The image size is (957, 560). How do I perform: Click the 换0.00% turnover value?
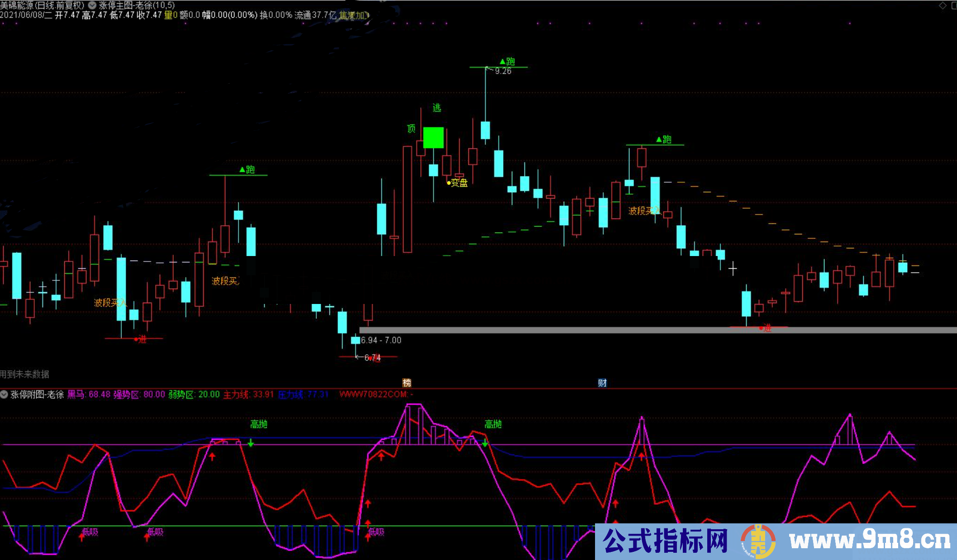point(276,15)
